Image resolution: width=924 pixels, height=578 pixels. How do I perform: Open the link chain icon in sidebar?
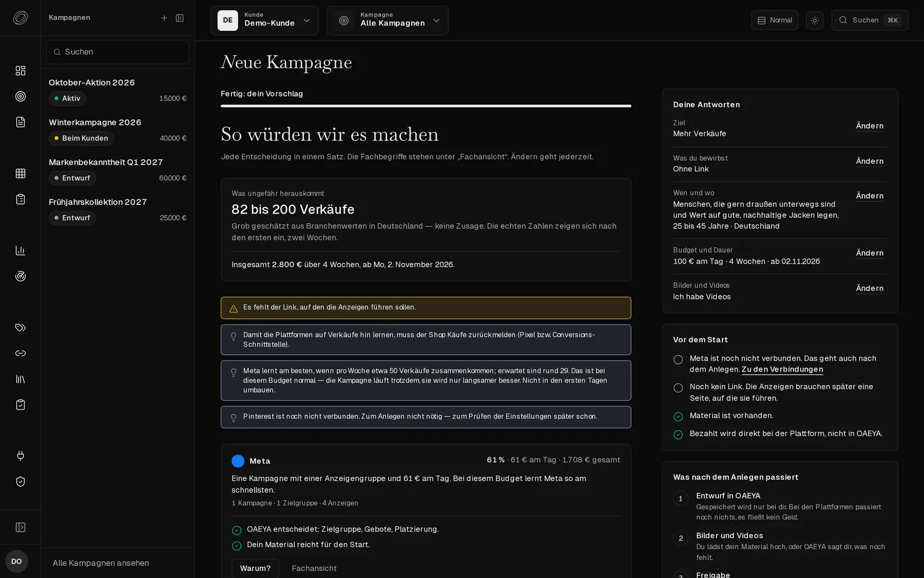tap(20, 353)
